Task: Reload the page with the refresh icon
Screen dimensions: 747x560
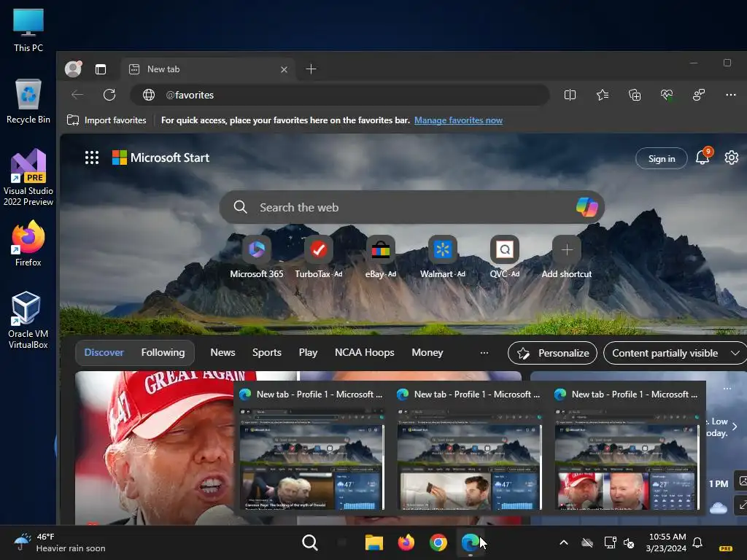Action: pyautogui.click(x=109, y=95)
